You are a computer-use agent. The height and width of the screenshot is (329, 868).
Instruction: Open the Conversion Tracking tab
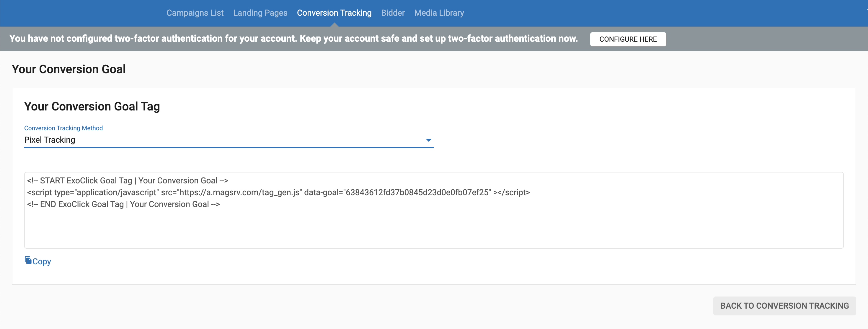pyautogui.click(x=334, y=13)
